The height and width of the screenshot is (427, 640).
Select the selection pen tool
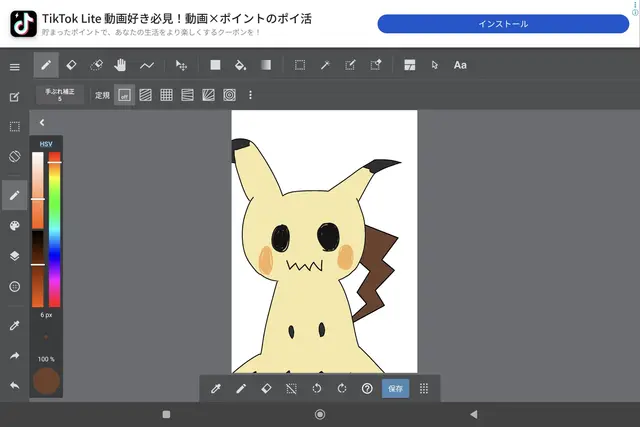pyautogui.click(x=350, y=65)
